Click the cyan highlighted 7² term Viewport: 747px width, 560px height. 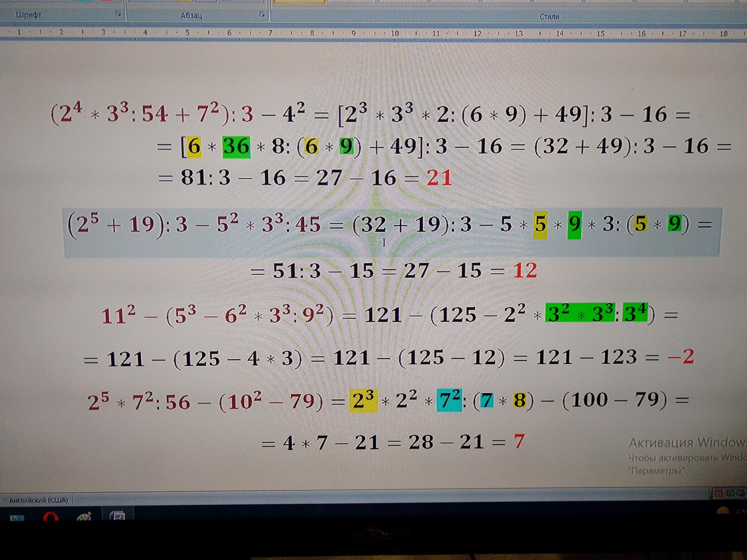[449, 400]
